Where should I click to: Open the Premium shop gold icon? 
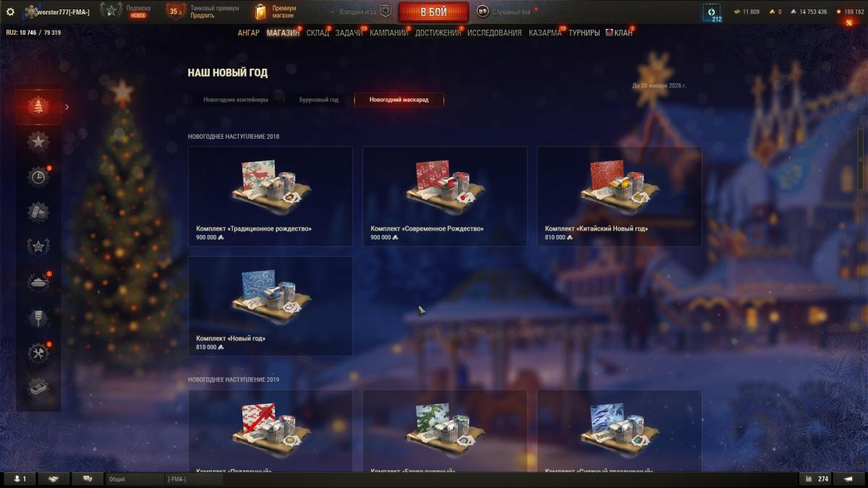point(261,12)
